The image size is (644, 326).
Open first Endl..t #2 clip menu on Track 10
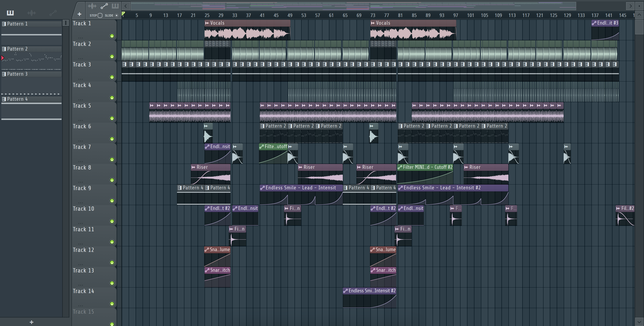[207, 208]
